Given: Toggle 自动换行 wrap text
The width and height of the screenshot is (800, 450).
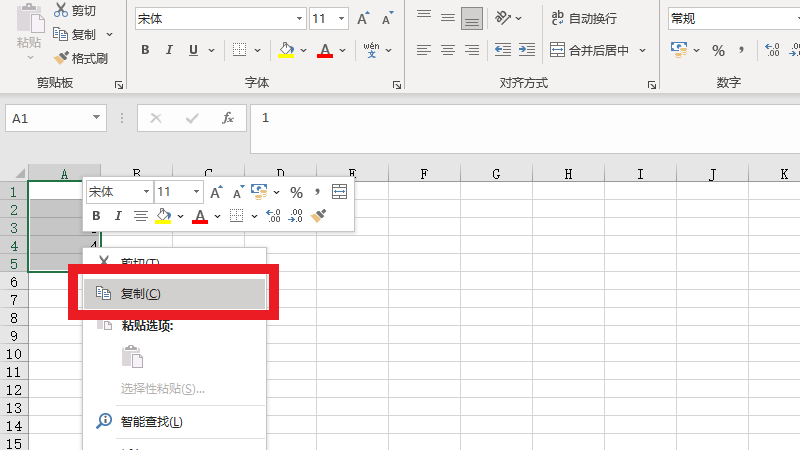Looking at the screenshot, I should (x=583, y=18).
